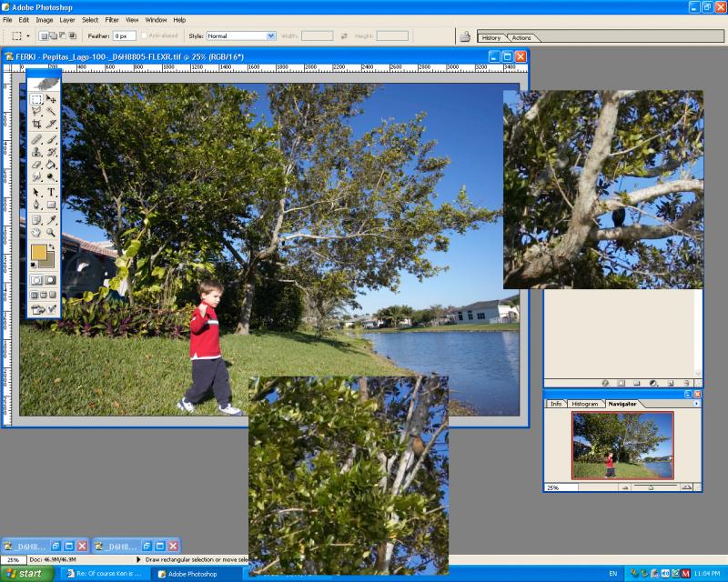Click the Feather input field
Viewport: 728px width, 582px height.
click(125, 35)
